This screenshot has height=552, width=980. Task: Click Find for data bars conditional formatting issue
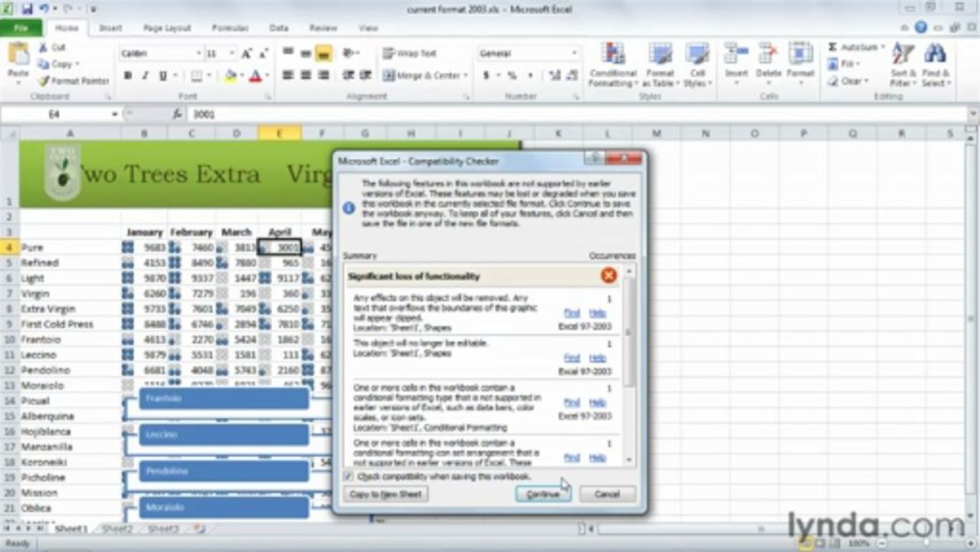coord(572,402)
